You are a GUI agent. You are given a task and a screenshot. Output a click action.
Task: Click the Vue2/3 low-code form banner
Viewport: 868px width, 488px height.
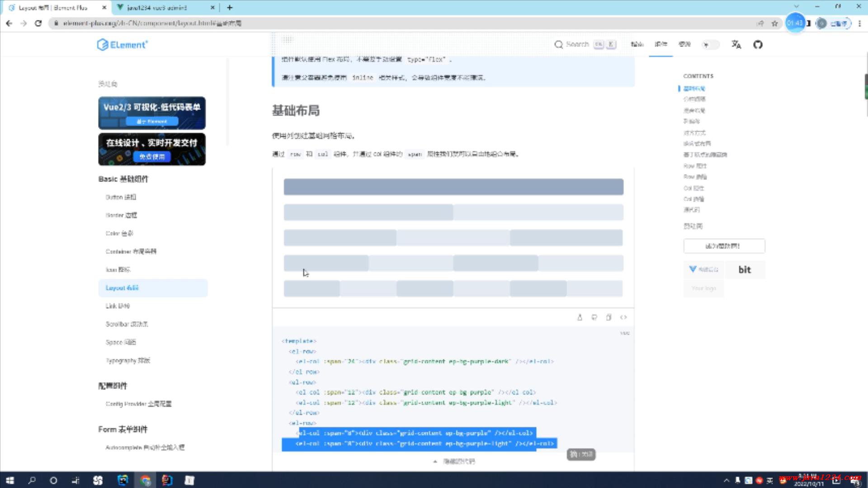click(152, 113)
